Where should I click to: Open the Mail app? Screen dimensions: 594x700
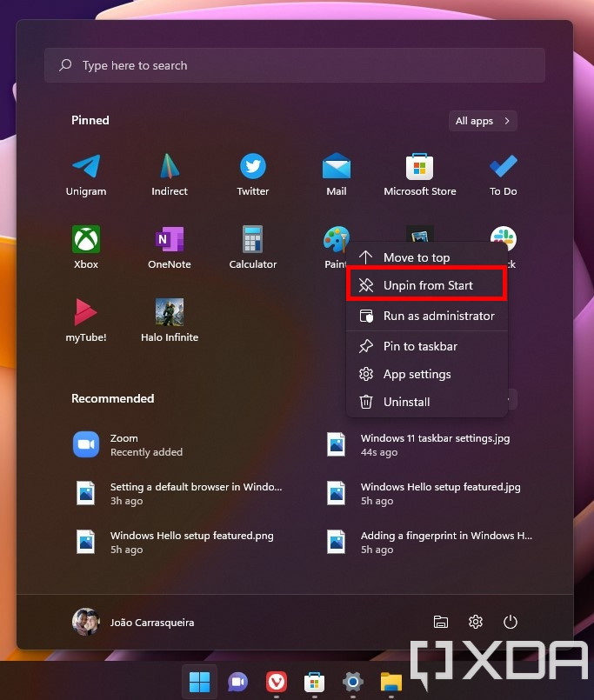tap(337, 175)
